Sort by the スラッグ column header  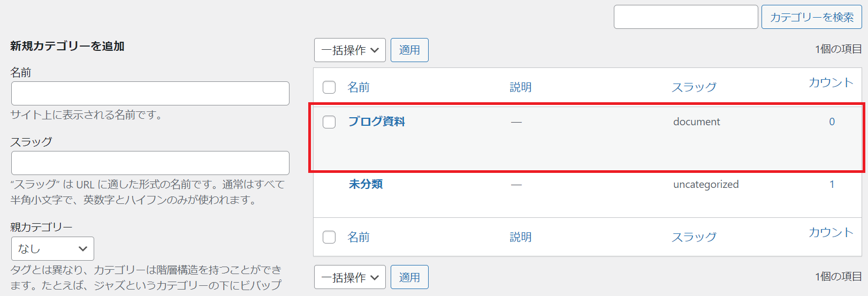(694, 87)
